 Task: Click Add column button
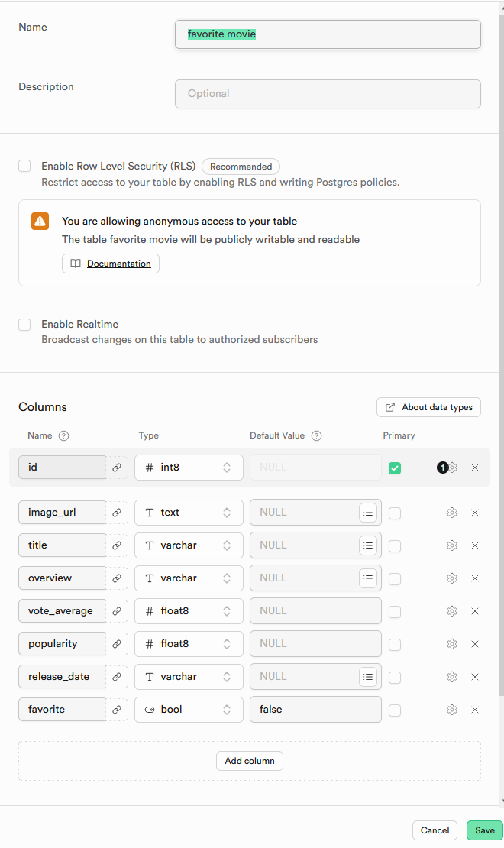250,761
